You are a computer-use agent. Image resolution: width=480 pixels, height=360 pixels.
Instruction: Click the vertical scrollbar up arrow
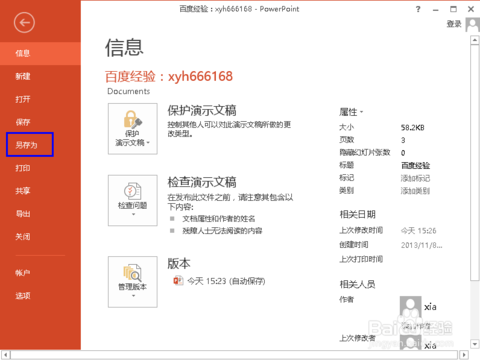[475, 40]
